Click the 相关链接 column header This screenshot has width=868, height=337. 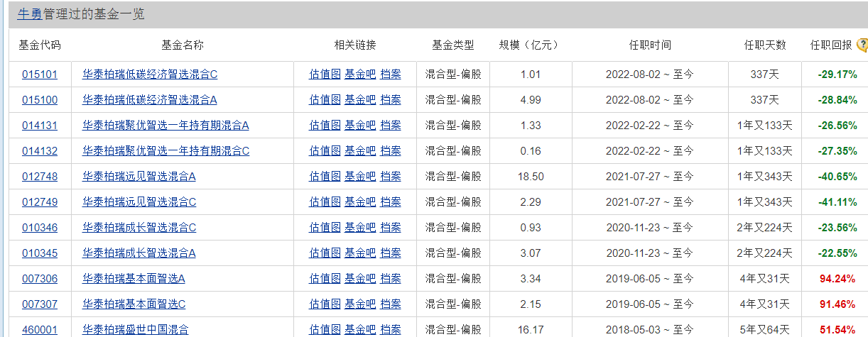355,45
